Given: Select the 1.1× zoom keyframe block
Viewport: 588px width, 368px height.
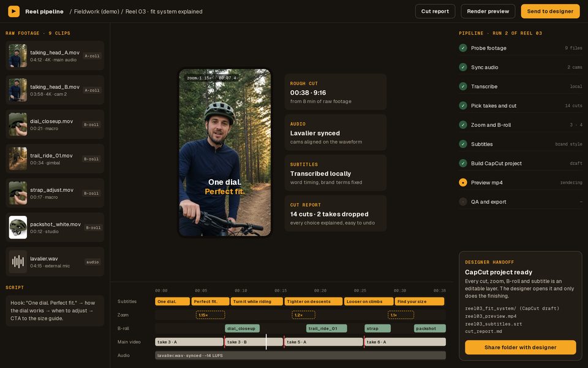Looking at the screenshot, I should click(x=401, y=315).
